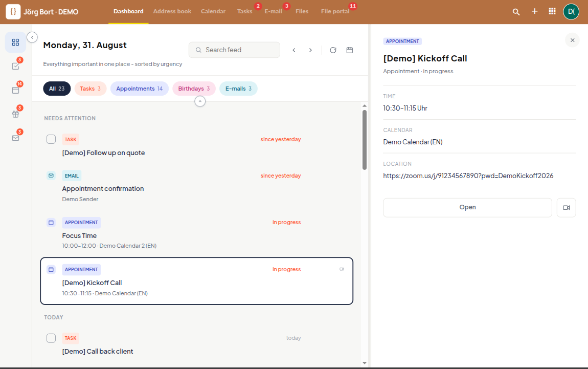
Task: Open the e-mails envelope sidebar icon
Action: click(x=15, y=138)
